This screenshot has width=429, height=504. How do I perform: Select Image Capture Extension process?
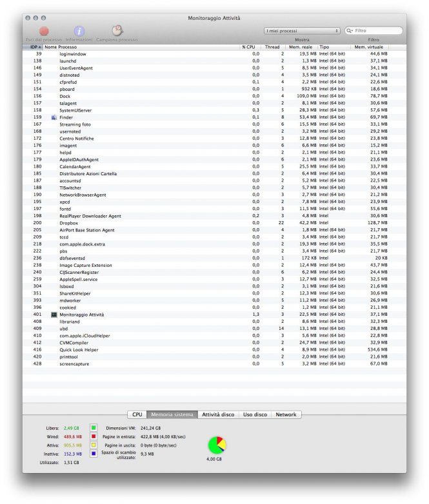[x=214, y=266]
